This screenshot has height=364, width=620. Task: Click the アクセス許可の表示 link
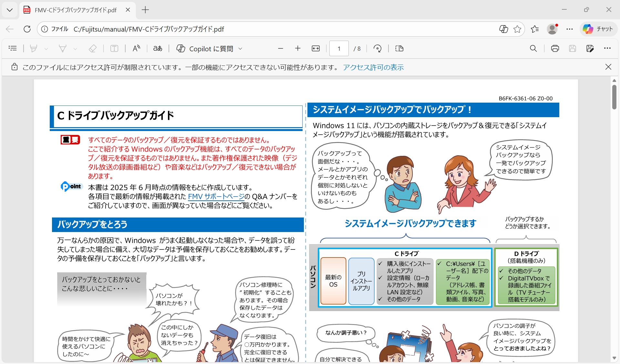[x=373, y=67]
